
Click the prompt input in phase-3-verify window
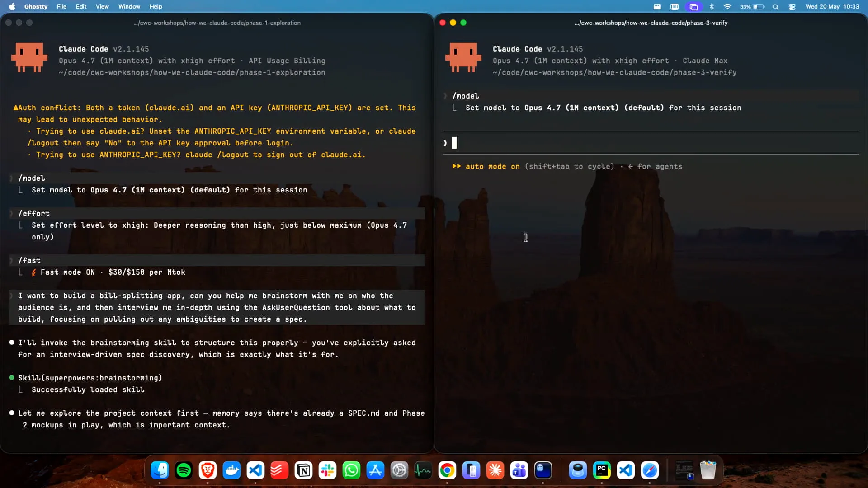651,143
